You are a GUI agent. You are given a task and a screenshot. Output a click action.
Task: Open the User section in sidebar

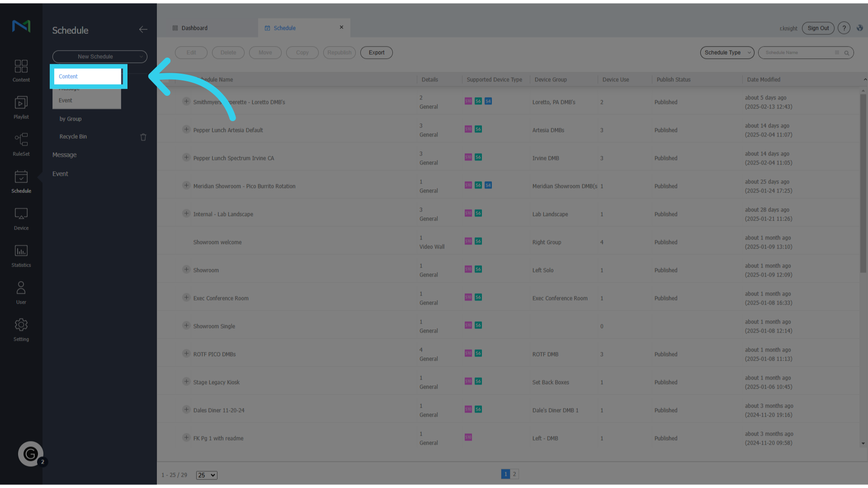tap(21, 293)
